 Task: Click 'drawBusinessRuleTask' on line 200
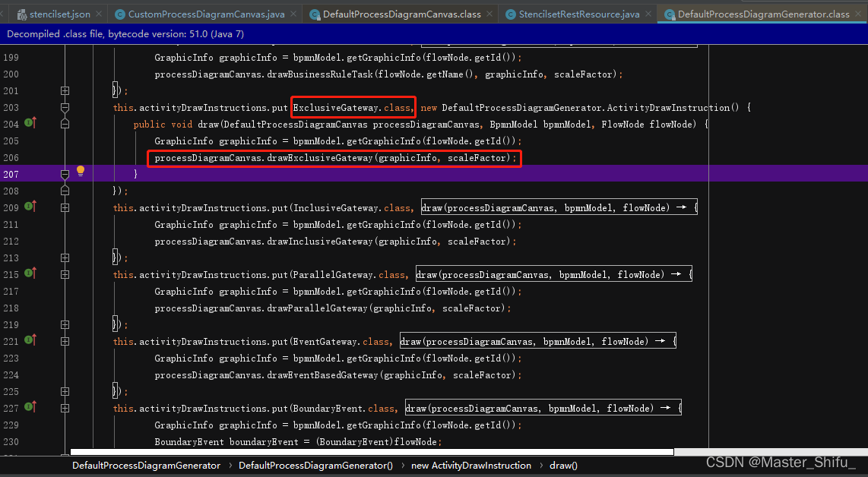tap(320, 74)
